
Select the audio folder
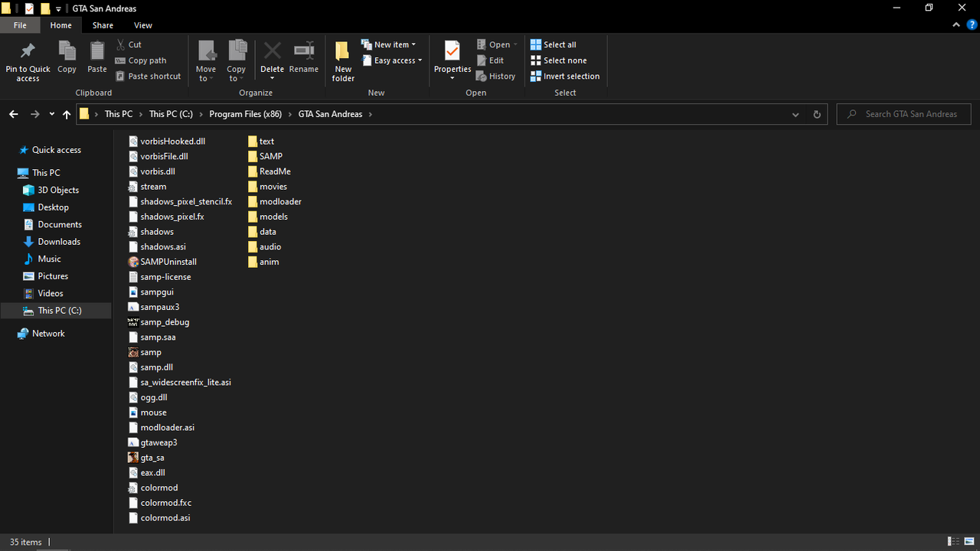pos(264,246)
